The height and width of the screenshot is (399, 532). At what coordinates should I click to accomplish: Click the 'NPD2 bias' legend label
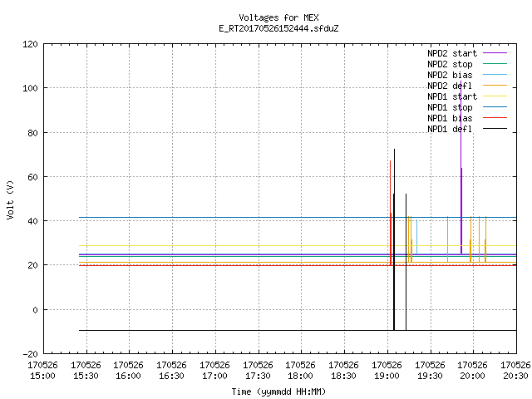tap(450, 75)
